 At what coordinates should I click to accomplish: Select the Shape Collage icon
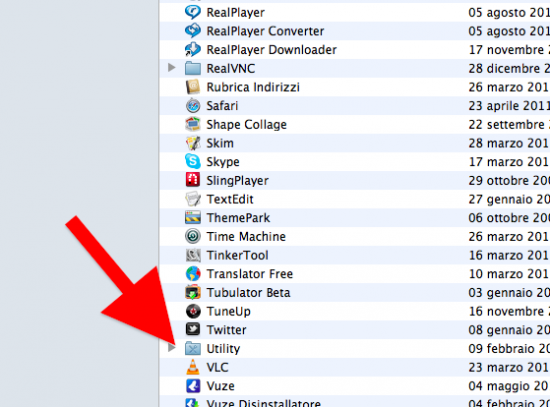click(193, 124)
